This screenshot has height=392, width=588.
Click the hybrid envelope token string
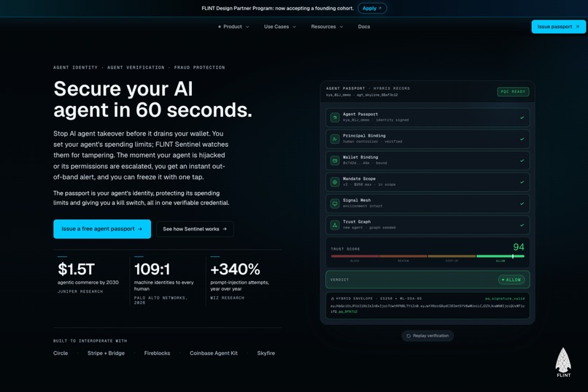point(428,308)
